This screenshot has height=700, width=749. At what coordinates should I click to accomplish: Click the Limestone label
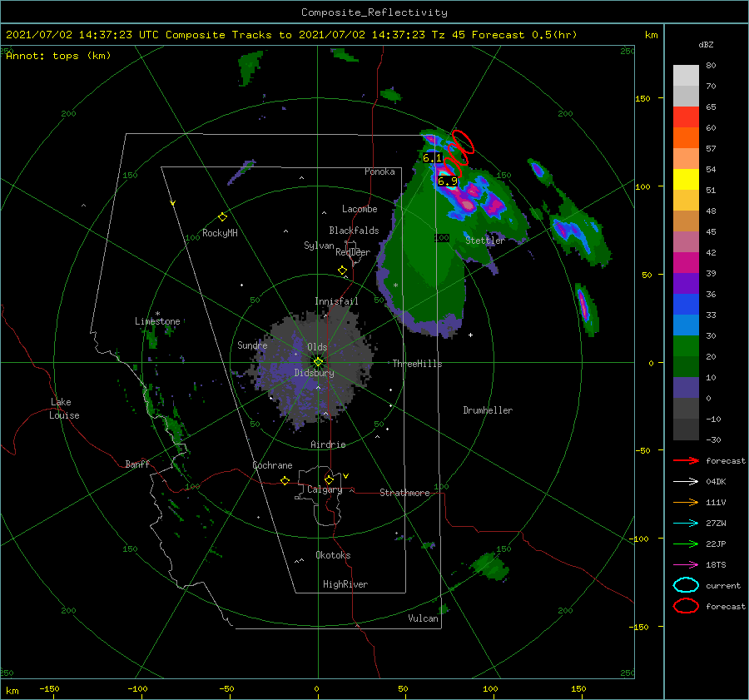coord(157,321)
